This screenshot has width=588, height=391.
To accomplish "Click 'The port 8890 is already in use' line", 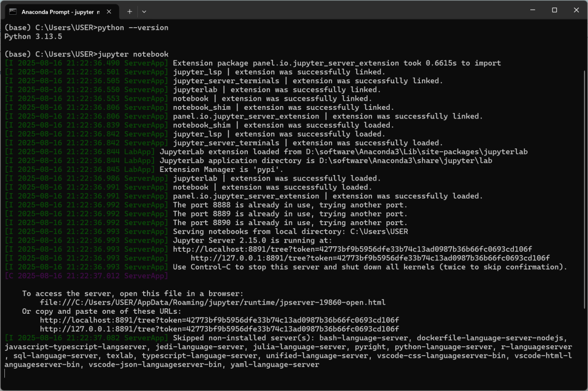I will (x=290, y=223).
